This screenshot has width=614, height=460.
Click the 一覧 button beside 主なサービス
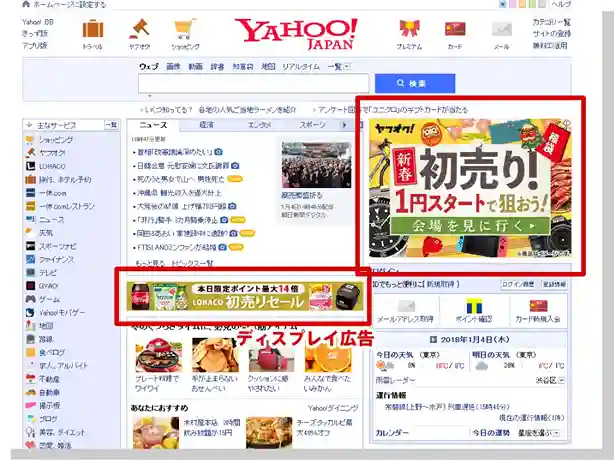111,125
